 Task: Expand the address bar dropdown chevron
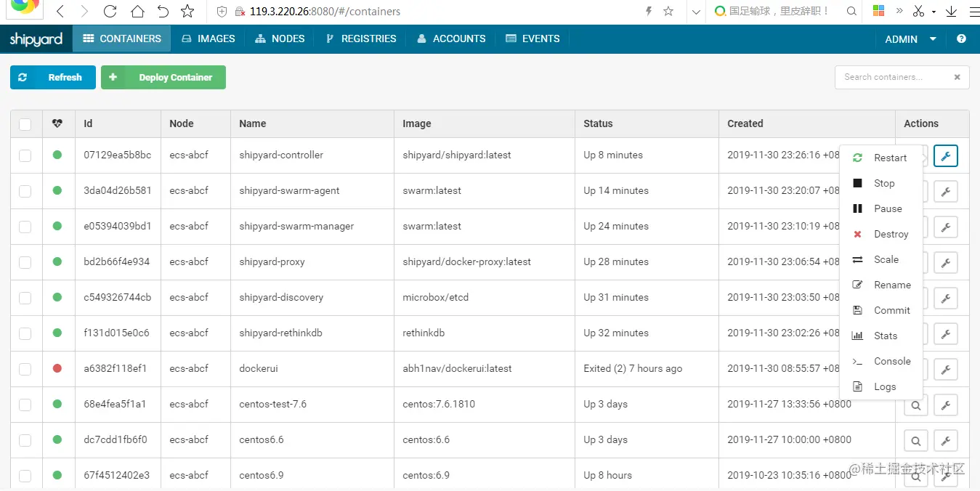[696, 12]
